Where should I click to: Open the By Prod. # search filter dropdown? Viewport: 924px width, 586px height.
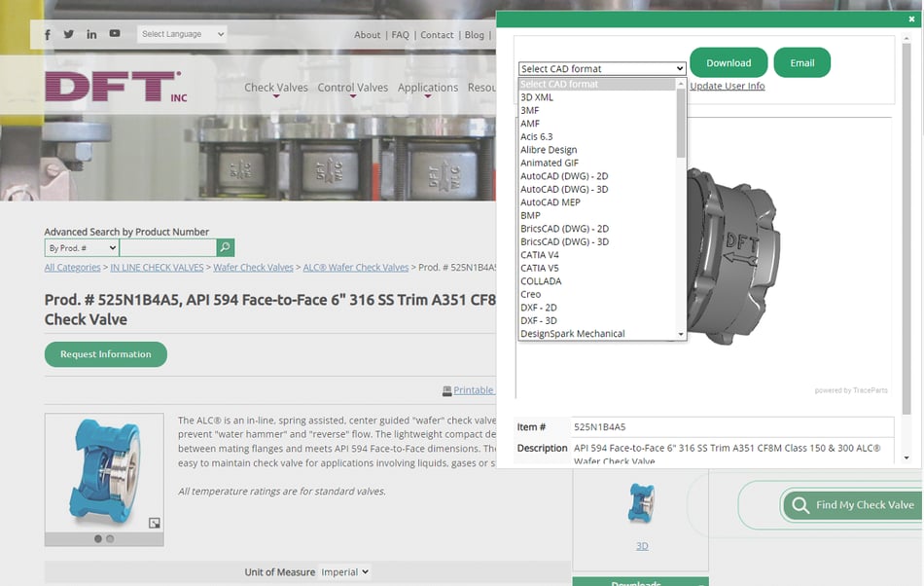coord(81,247)
